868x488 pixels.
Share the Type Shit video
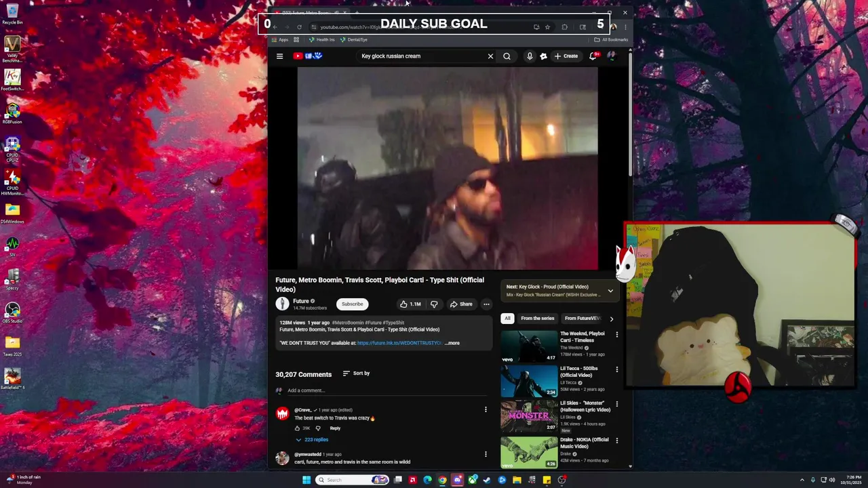point(461,304)
